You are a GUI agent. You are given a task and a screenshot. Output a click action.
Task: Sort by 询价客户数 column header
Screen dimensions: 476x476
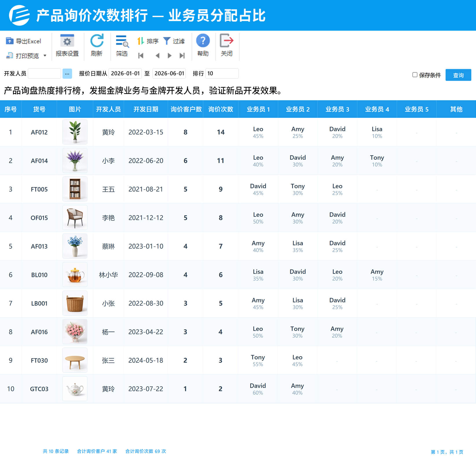coord(186,109)
